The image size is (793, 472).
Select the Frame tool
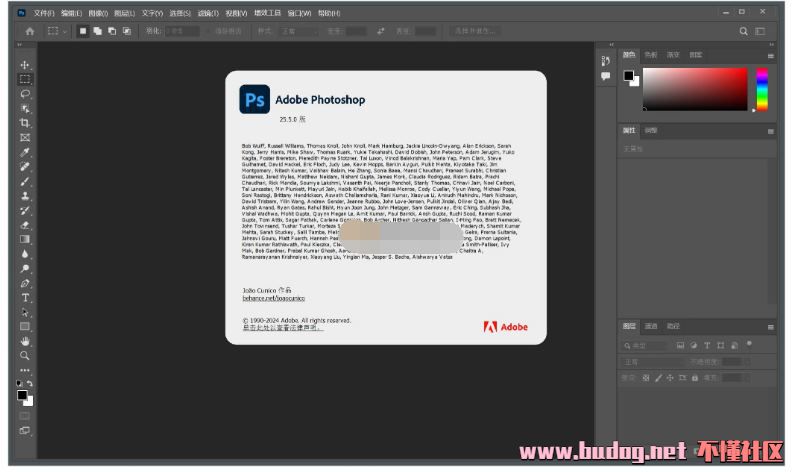(x=25, y=138)
